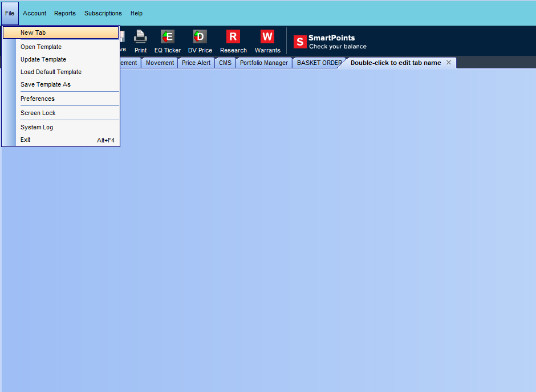Expand the Reports menu
Image resolution: width=536 pixels, height=392 pixels.
click(65, 13)
